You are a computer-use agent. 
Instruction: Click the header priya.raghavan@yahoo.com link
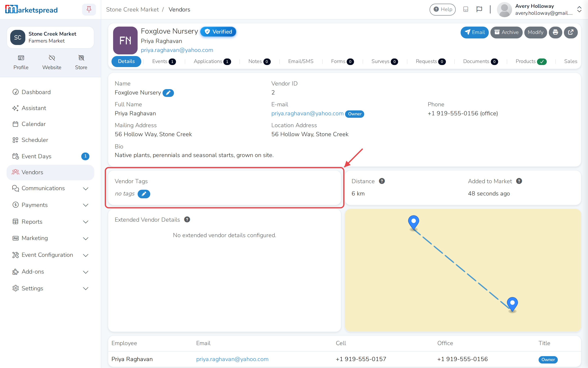[177, 50]
